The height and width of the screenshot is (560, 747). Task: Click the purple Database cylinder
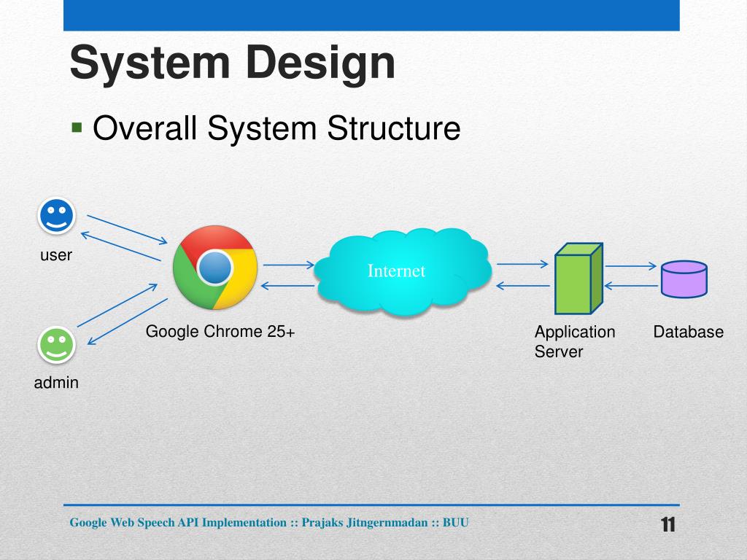684,279
